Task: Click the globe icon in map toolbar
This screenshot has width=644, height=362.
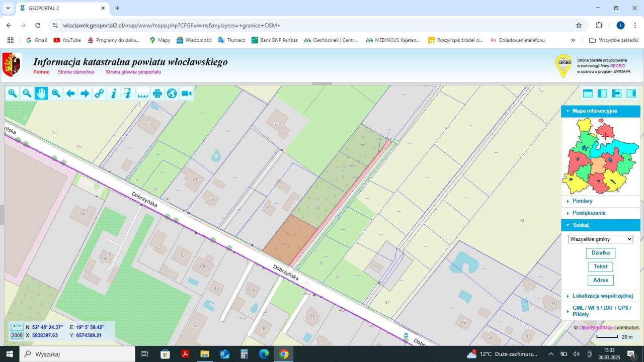Action: [x=172, y=93]
